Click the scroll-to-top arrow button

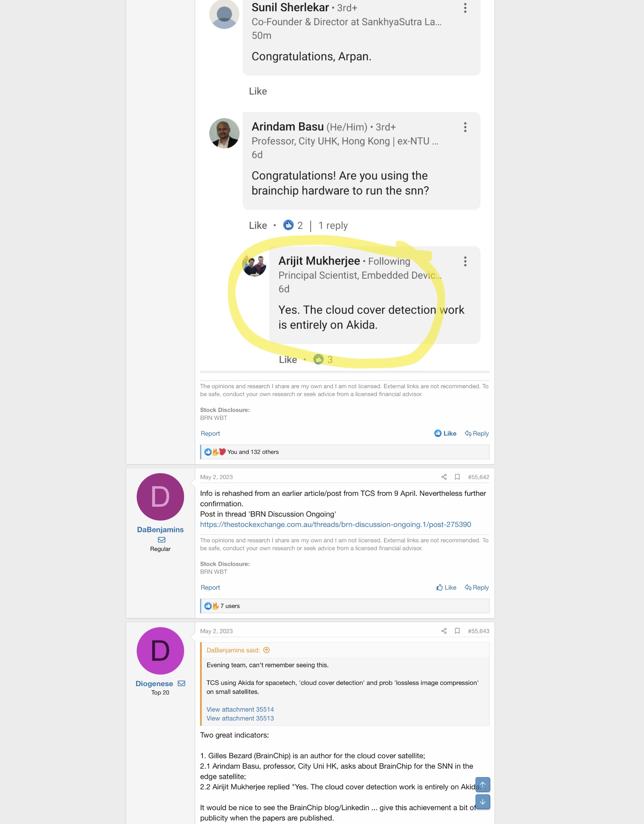(x=483, y=785)
